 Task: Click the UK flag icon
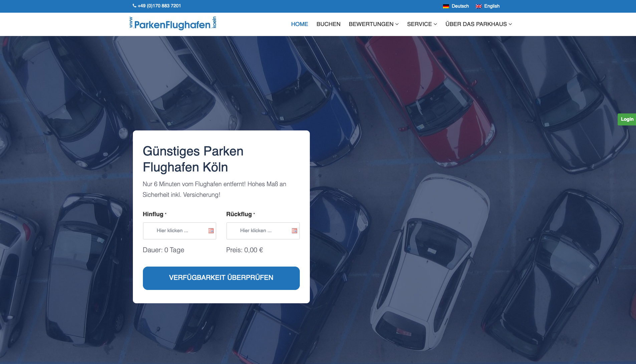pyautogui.click(x=479, y=6)
